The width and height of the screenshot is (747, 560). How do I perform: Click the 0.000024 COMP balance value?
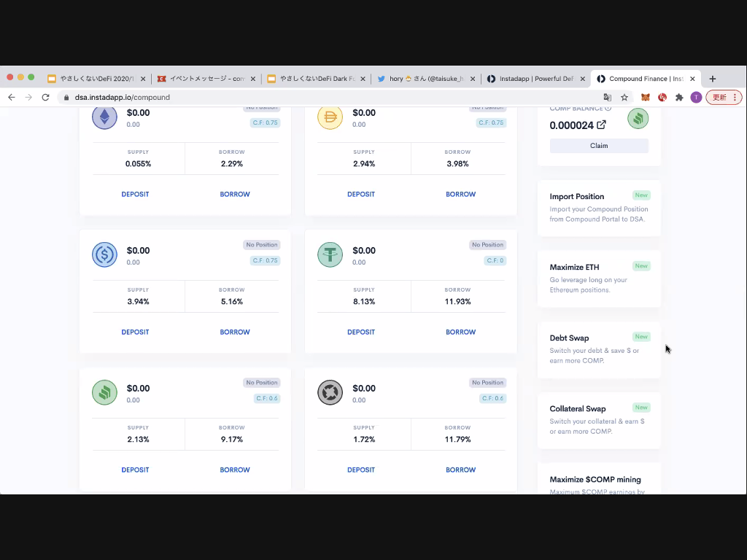pyautogui.click(x=572, y=125)
